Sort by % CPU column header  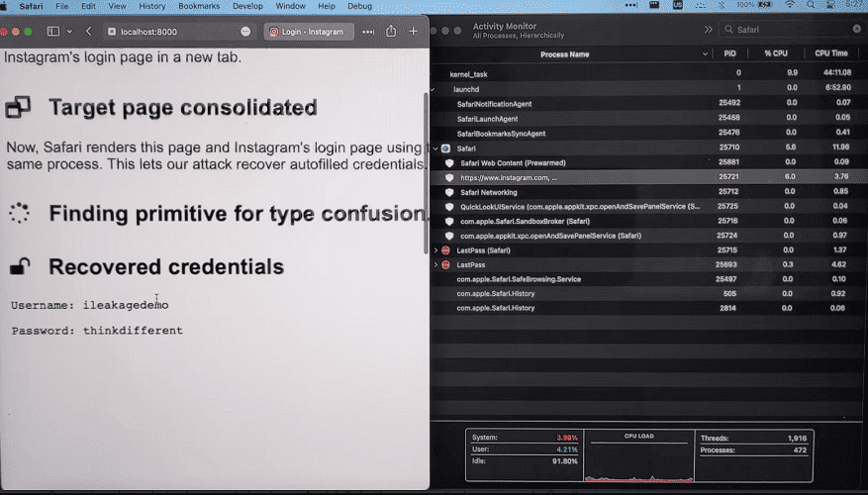coord(776,53)
